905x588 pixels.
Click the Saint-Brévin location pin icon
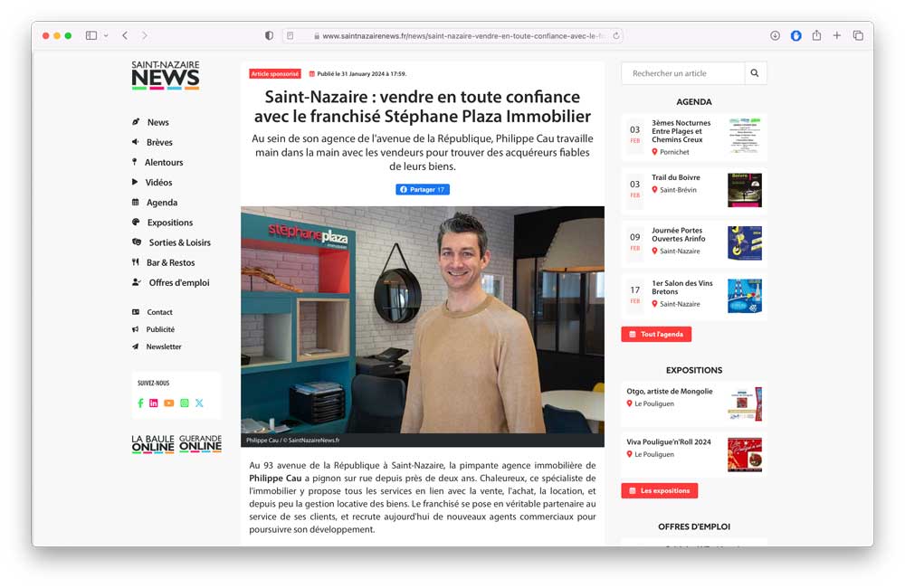(654, 190)
